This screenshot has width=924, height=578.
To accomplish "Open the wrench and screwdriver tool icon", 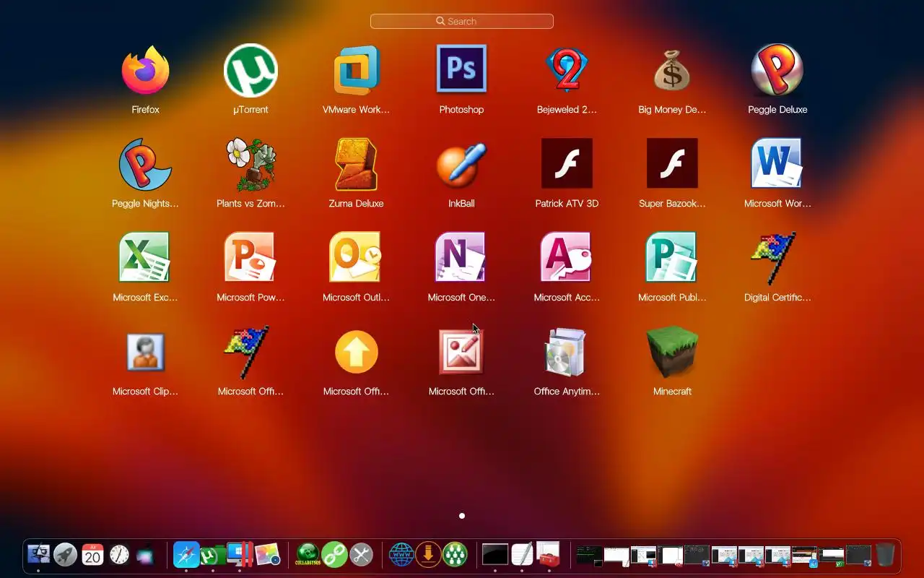I will pos(361,555).
